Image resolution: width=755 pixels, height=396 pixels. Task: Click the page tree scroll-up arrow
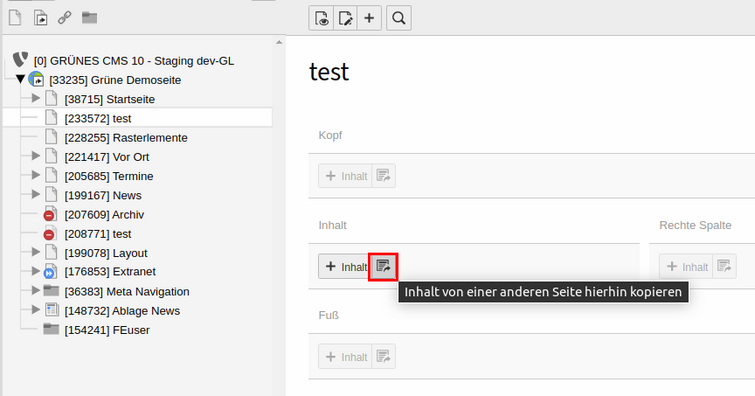tap(279, 43)
